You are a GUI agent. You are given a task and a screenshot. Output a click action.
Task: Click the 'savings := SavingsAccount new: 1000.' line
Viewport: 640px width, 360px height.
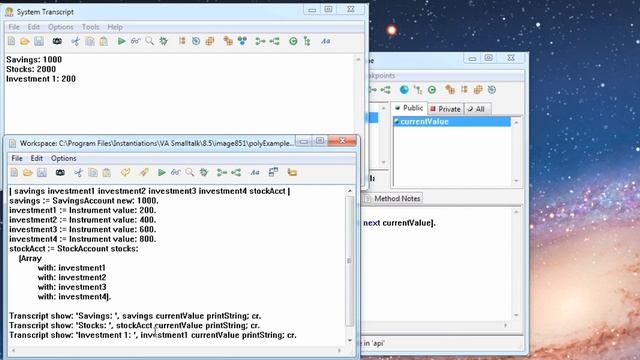84,201
